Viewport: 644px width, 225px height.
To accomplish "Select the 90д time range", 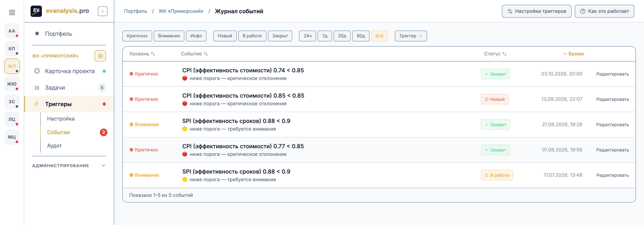I will 361,36.
